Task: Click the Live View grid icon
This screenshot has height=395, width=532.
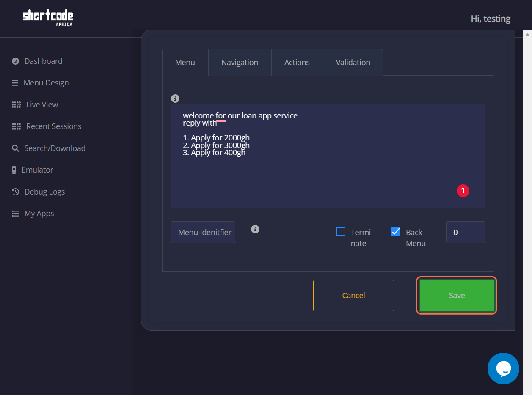Action: coord(17,104)
